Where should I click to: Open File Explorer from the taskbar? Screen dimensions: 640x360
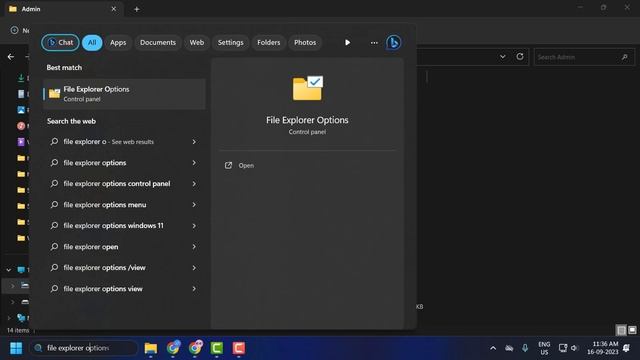pos(151,348)
